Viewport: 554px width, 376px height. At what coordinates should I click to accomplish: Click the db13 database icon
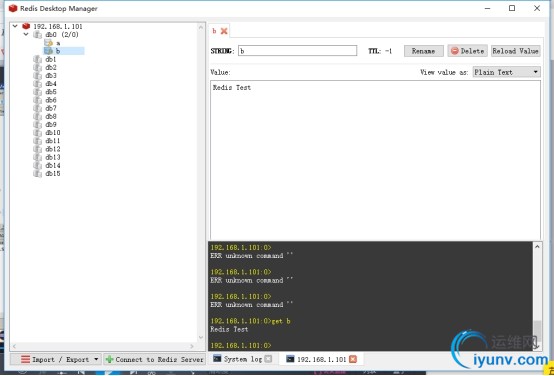click(37, 157)
